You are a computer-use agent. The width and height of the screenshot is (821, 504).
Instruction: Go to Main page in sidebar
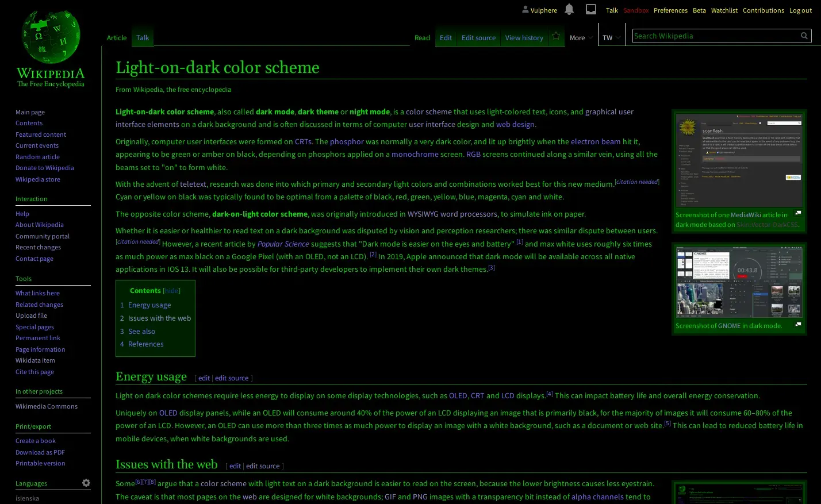(30, 112)
